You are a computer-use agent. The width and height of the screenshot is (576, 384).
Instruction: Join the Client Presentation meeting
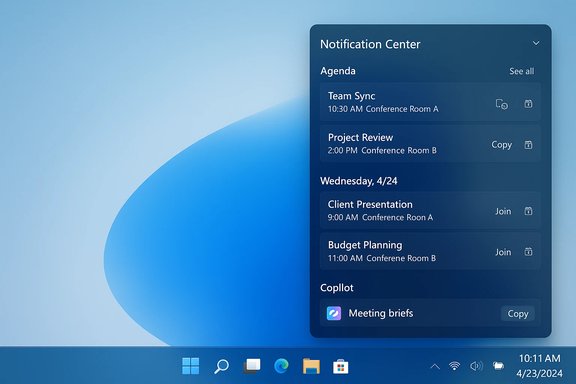pyautogui.click(x=503, y=211)
